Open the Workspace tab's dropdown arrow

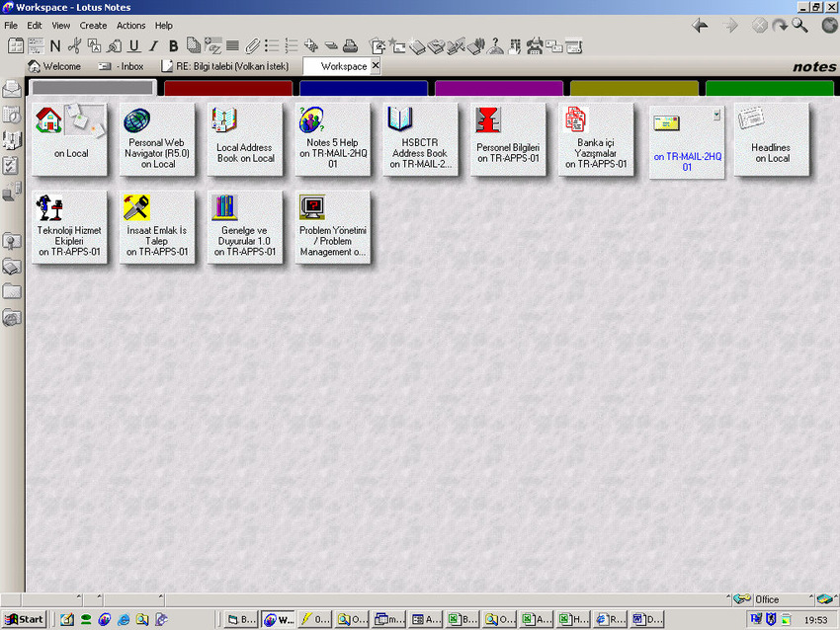376,66
